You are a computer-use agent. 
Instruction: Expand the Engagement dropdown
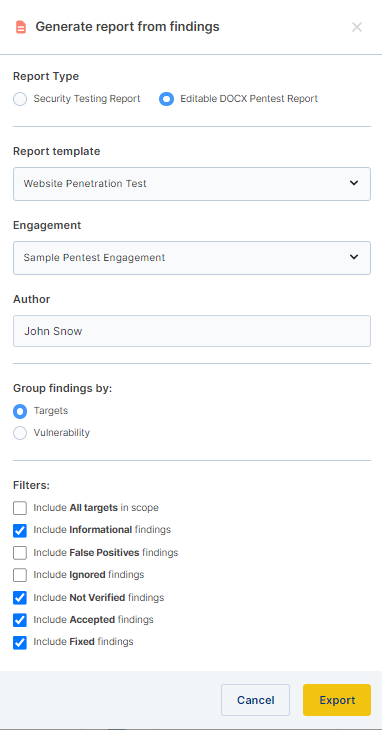[192, 257]
